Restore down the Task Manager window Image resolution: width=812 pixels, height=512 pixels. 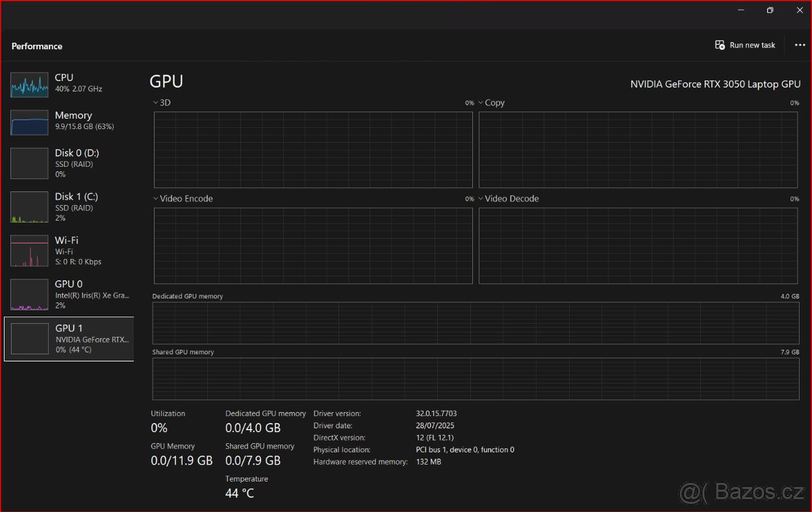[769, 10]
